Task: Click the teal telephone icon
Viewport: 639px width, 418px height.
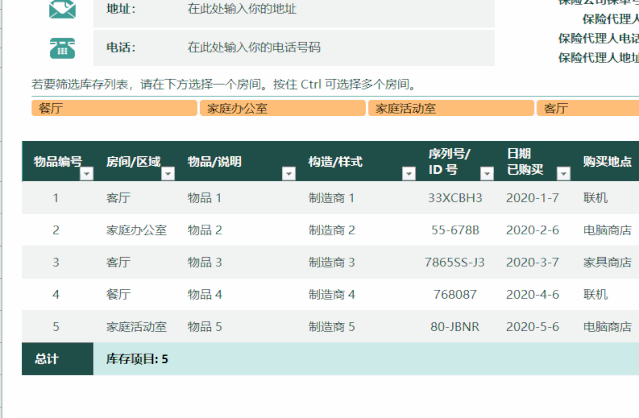Action: (x=62, y=47)
